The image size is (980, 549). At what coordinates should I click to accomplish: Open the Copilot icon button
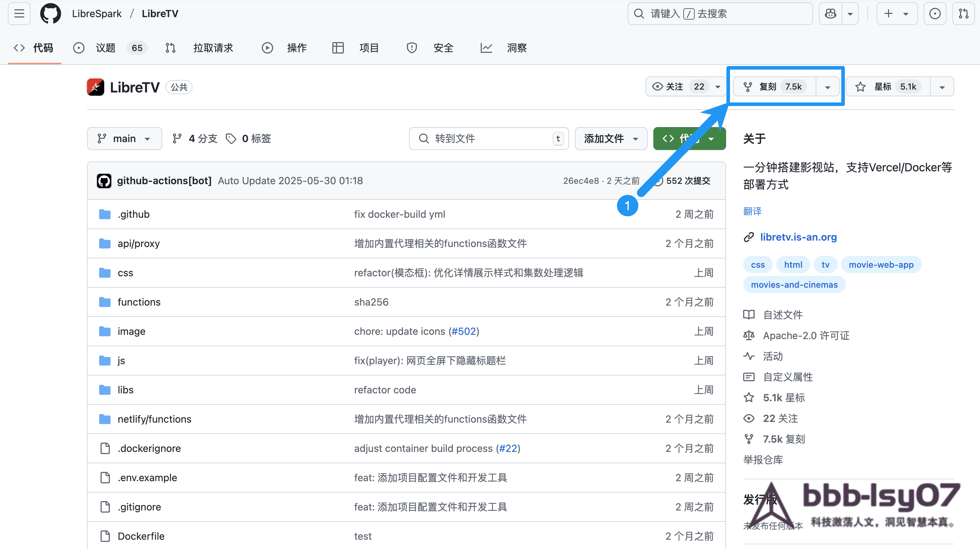[x=831, y=14]
